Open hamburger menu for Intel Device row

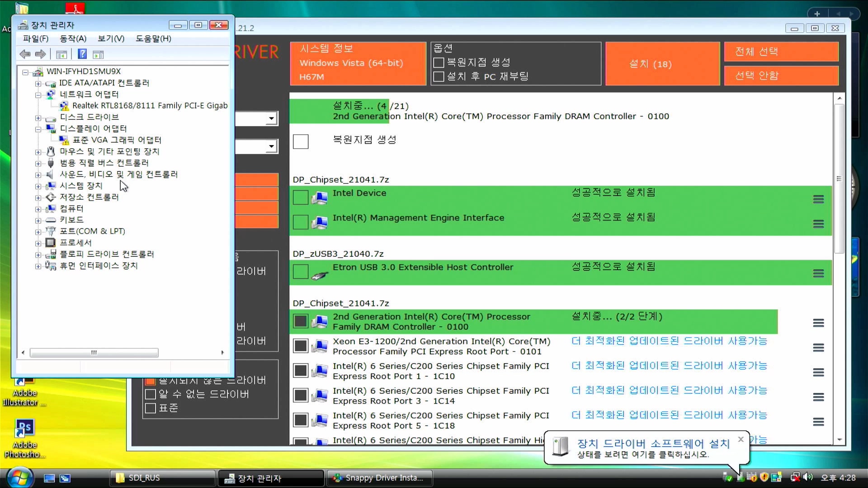818,199
